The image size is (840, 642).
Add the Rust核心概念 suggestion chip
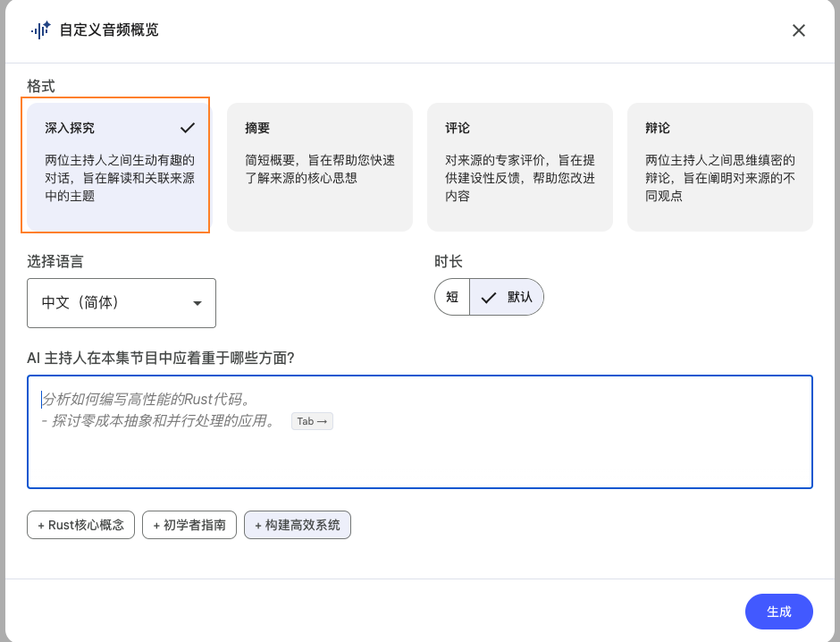81,526
